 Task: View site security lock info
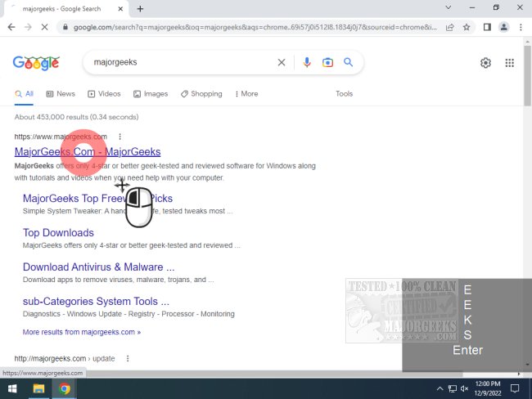(65, 27)
